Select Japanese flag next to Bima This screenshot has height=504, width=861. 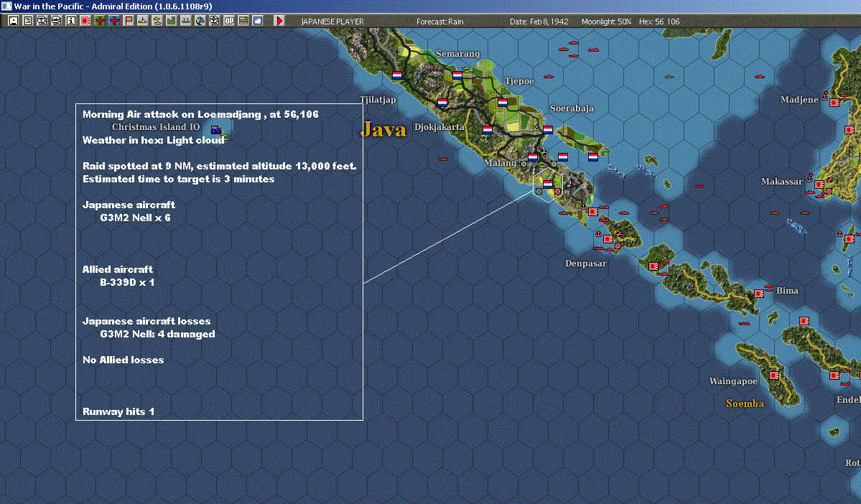click(x=759, y=294)
